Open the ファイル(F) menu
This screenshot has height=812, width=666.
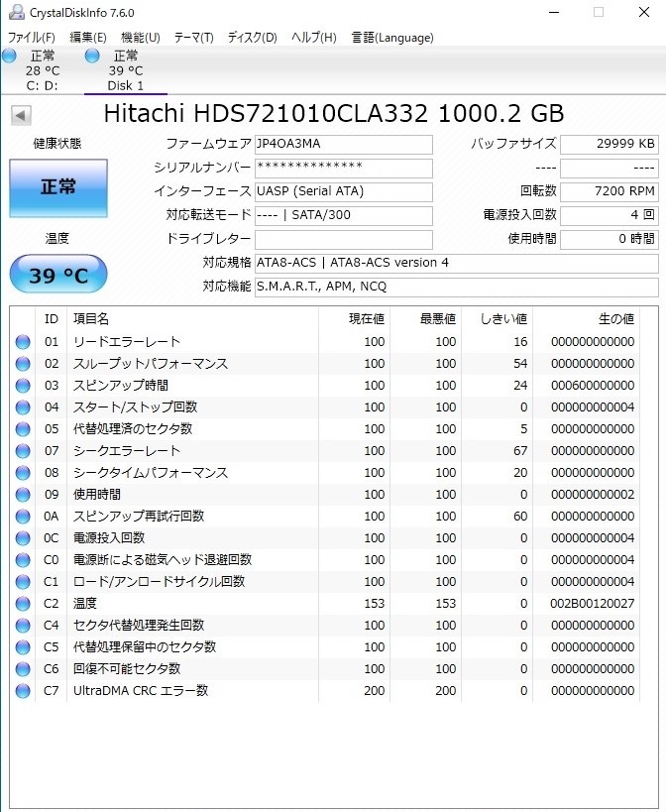point(31,38)
